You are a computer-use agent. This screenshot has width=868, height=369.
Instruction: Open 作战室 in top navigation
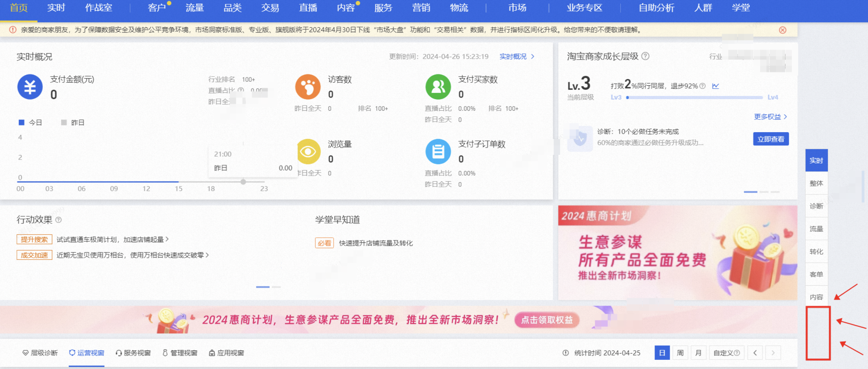click(x=98, y=8)
